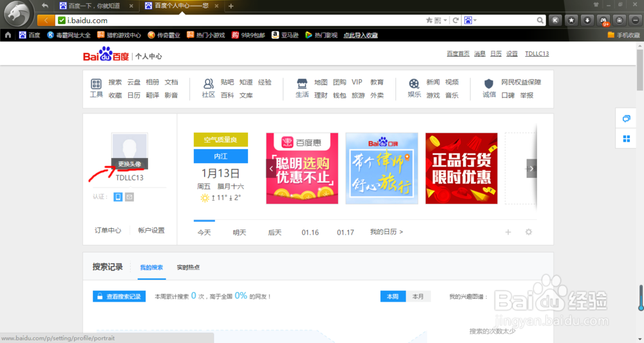644x343 pixels.
Task: Open 消息 top link
Action: [x=480, y=54]
